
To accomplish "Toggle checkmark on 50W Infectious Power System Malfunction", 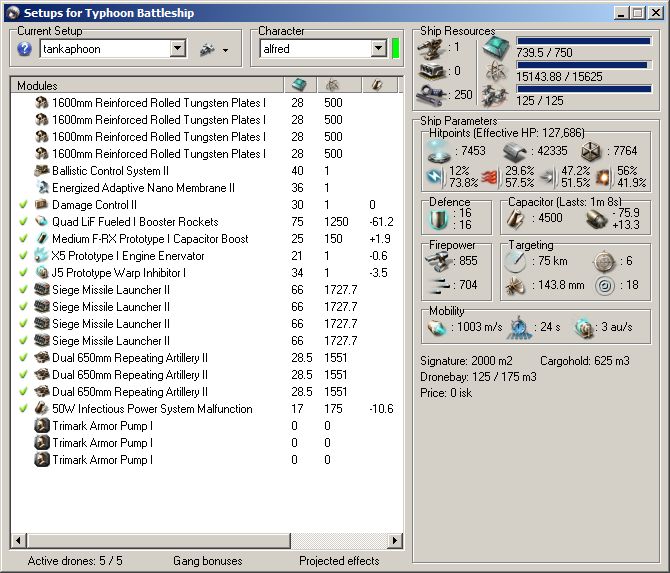I will pyautogui.click(x=23, y=409).
